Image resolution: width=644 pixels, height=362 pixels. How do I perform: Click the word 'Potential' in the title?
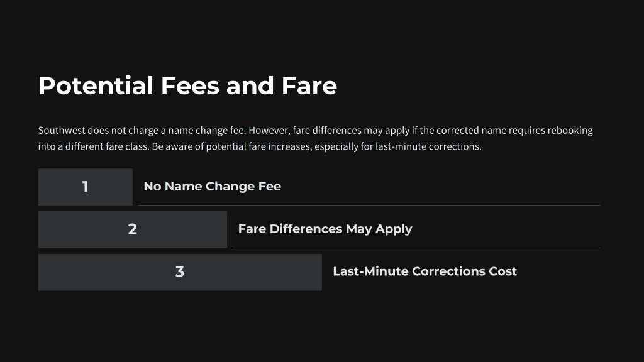coord(96,85)
